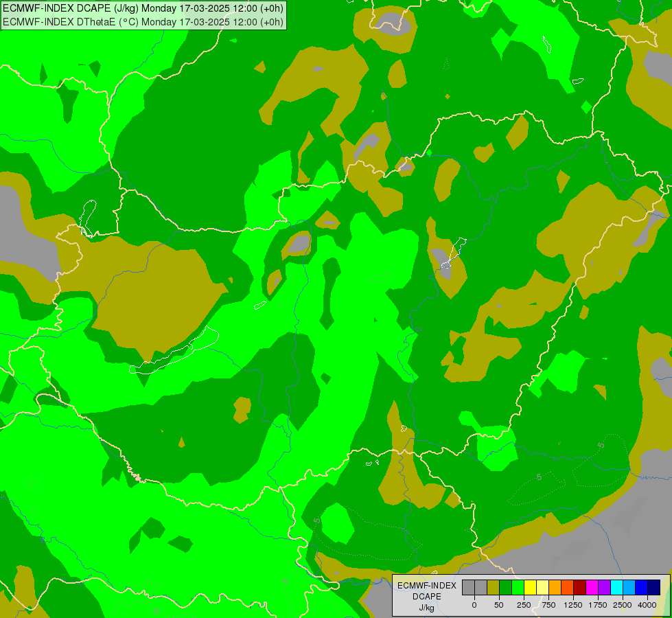Click the legend label 'ECMWF-INDEX'
This screenshot has height=618, width=672.
point(427,586)
